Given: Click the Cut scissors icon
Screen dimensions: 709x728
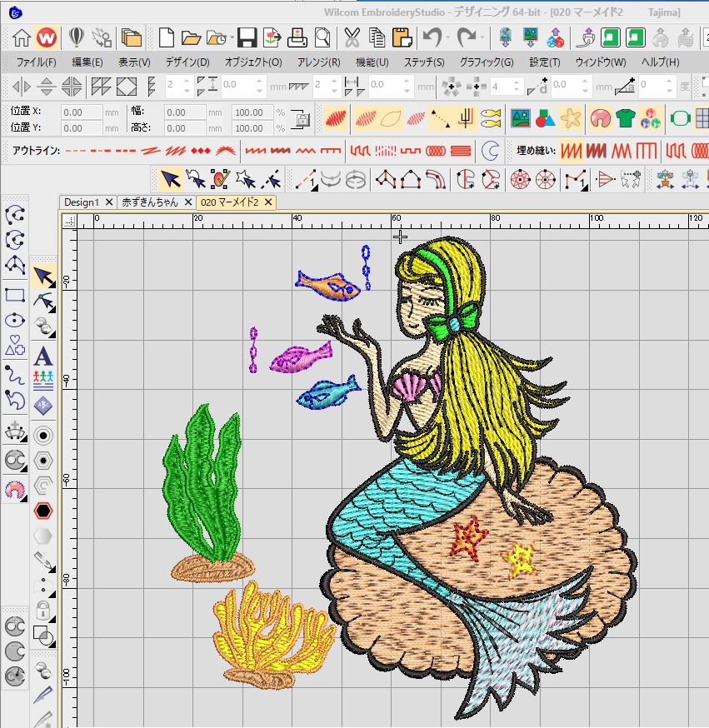Looking at the screenshot, I should point(352,37).
